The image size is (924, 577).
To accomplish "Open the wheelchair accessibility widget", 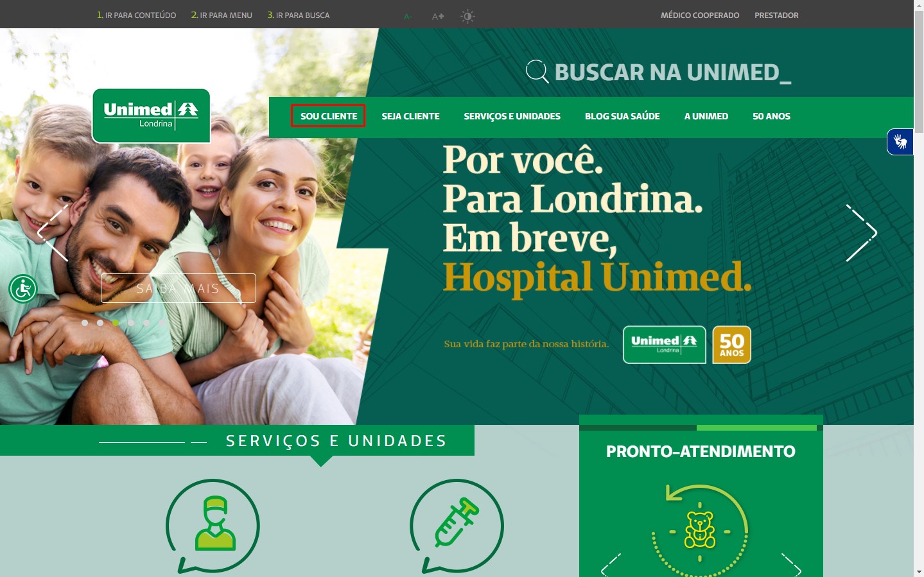I will coord(23,289).
